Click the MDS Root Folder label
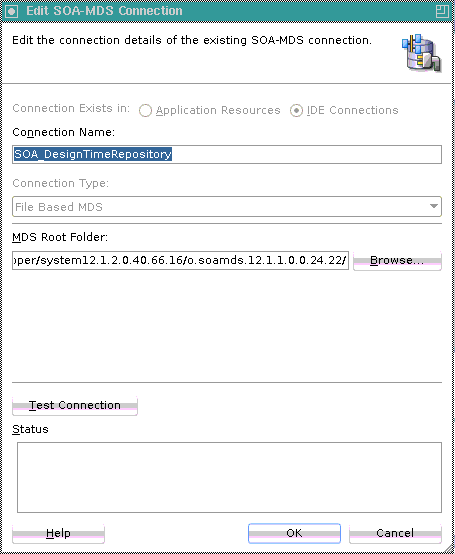 (60, 237)
